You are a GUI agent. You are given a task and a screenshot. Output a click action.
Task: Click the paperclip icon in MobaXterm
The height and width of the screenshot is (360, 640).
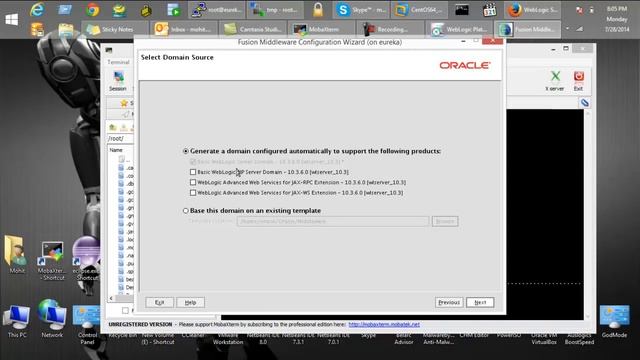584,102
